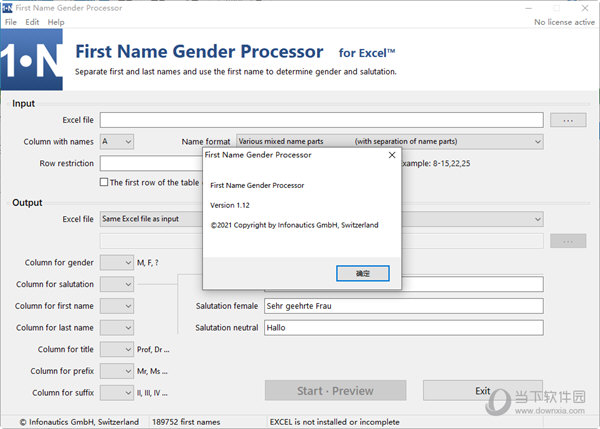Open the Column for title dropdown

[117, 349]
